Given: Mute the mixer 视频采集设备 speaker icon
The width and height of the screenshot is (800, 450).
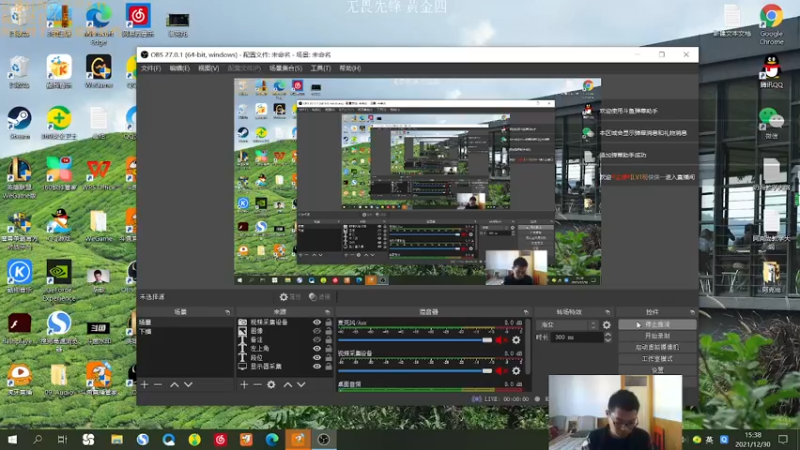Looking at the screenshot, I should (499, 371).
